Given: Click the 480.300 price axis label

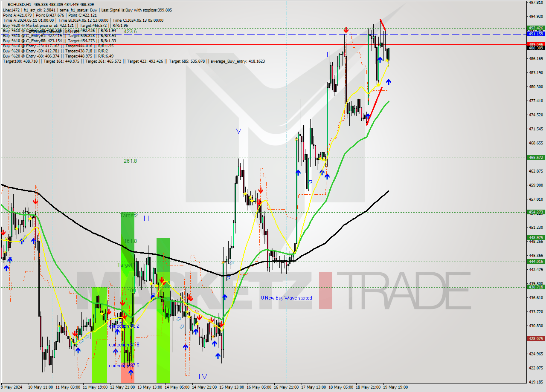Looking at the screenshot, I should (535, 86).
